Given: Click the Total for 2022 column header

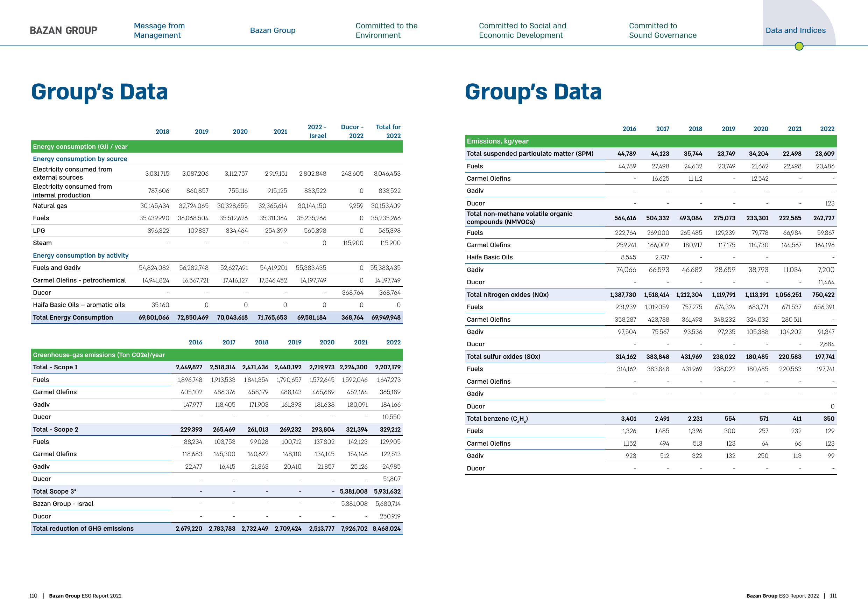Looking at the screenshot, I should [388, 131].
